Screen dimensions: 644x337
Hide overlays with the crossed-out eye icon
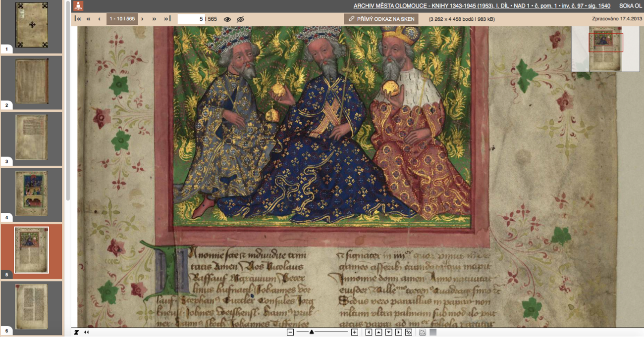coord(241,19)
